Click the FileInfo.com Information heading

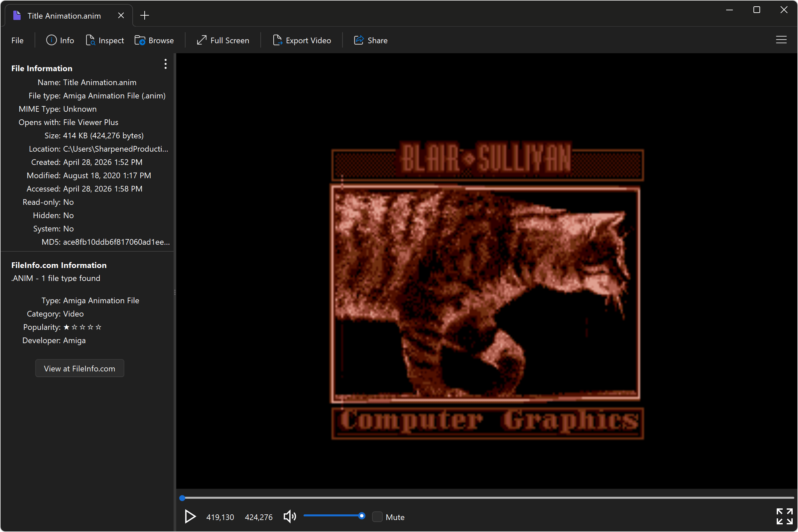(x=59, y=265)
